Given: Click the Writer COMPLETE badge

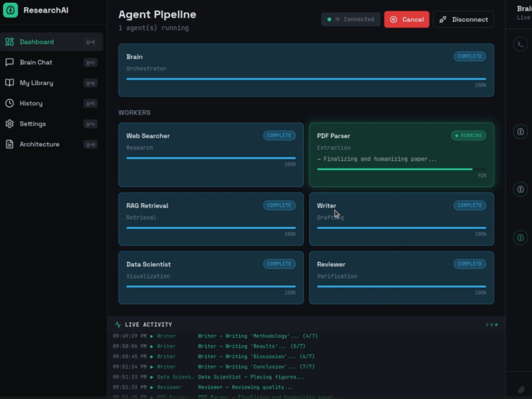Looking at the screenshot, I should (x=470, y=205).
